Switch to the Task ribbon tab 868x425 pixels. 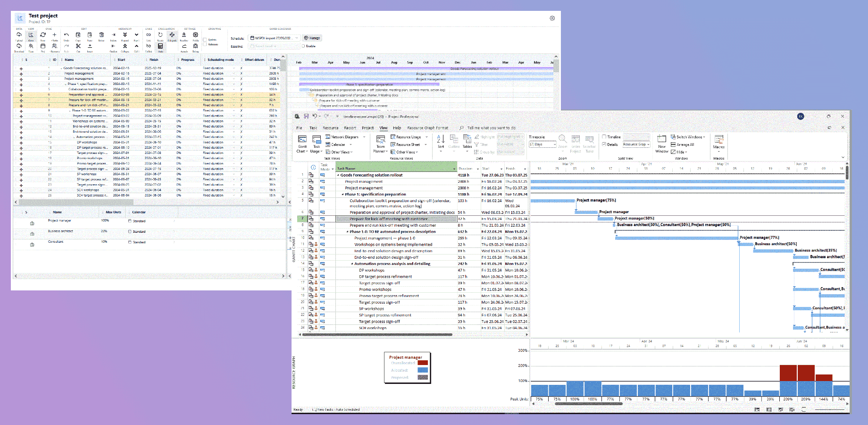313,128
